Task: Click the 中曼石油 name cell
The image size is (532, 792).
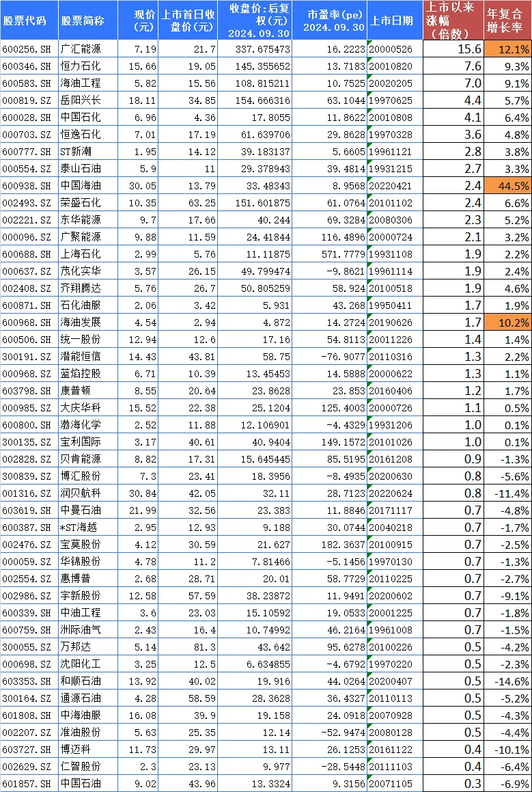Action: tap(88, 510)
